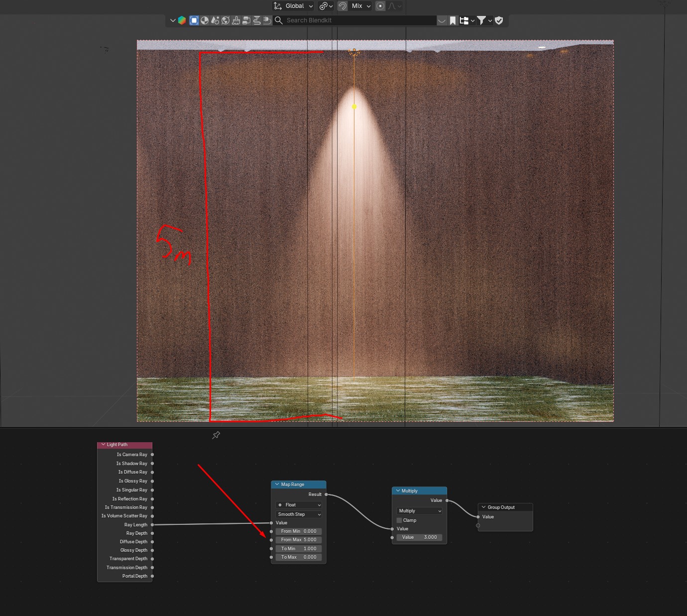
Task: Enable the Clamp checkbox on Multiply node
Action: point(399,520)
